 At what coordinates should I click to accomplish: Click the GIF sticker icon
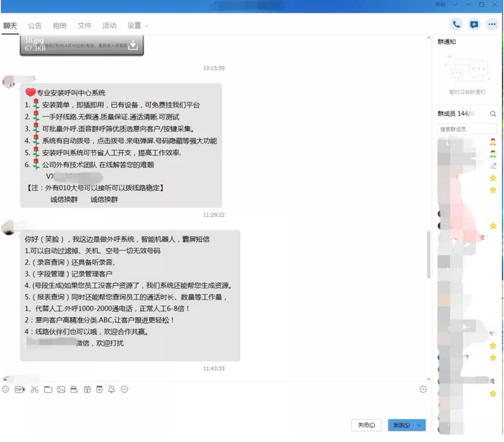[19, 389]
